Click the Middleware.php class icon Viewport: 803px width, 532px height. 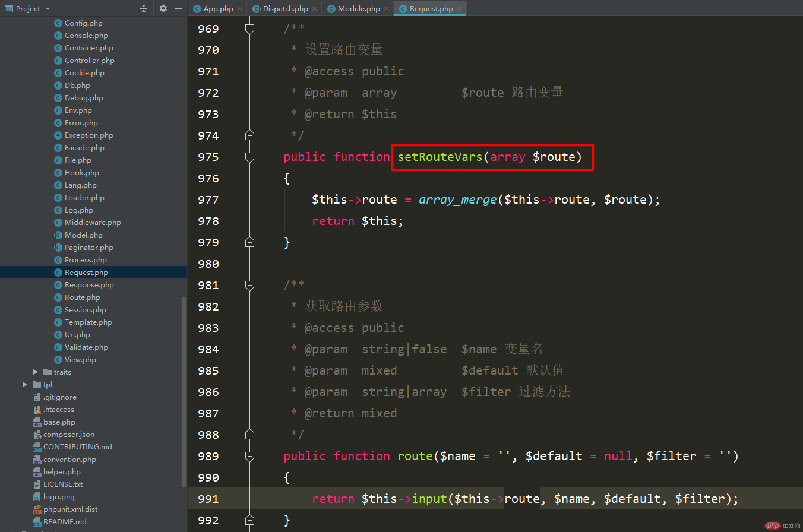(58, 222)
